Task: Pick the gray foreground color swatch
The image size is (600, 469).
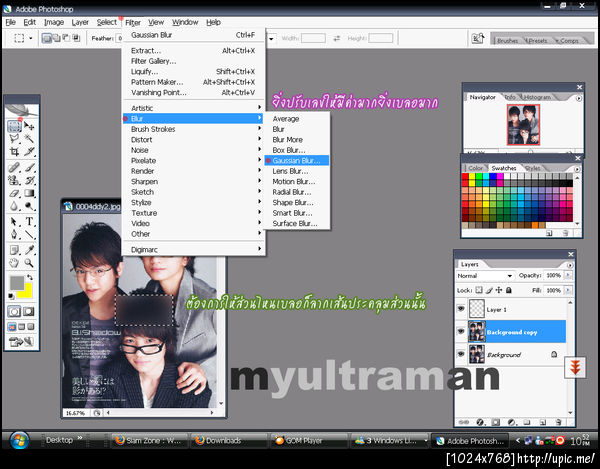Action: [16, 283]
